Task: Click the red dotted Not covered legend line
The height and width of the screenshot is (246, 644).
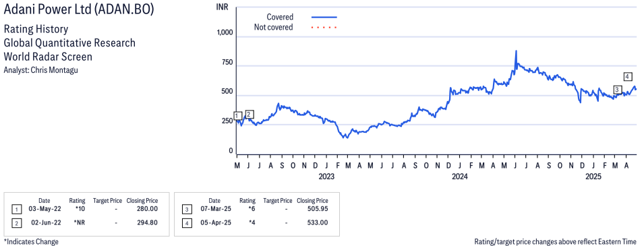Action: click(x=324, y=28)
